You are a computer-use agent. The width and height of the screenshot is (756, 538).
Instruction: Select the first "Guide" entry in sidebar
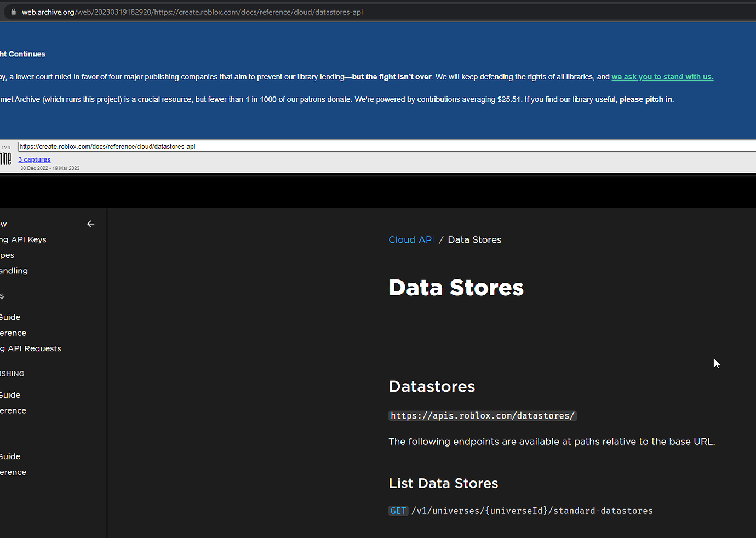(10, 317)
